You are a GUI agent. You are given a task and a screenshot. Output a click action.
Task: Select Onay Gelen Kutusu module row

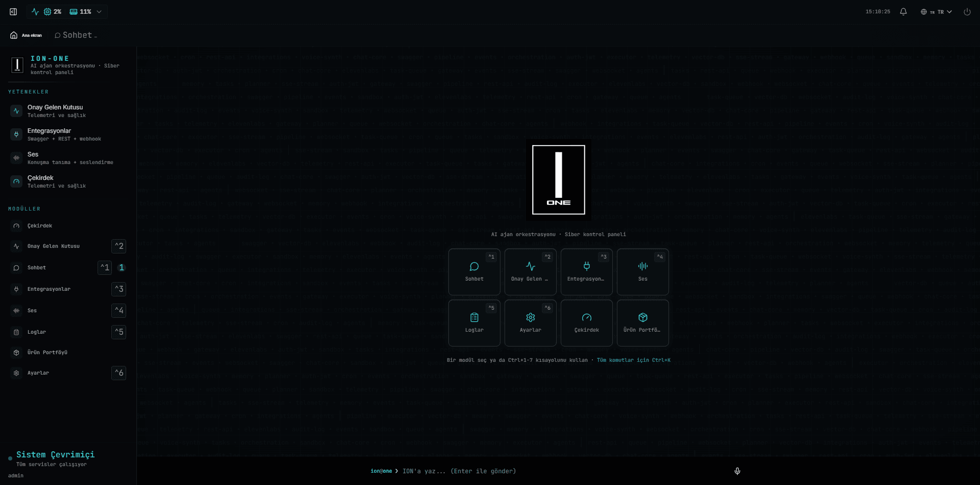coord(67,246)
